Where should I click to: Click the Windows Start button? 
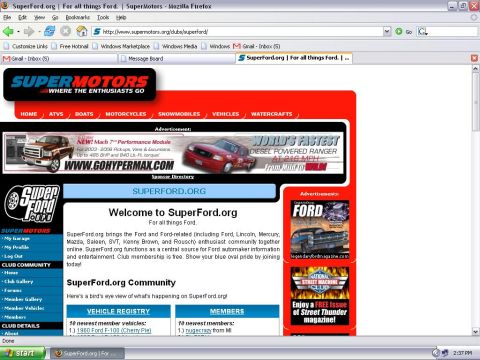pyautogui.click(x=23, y=353)
